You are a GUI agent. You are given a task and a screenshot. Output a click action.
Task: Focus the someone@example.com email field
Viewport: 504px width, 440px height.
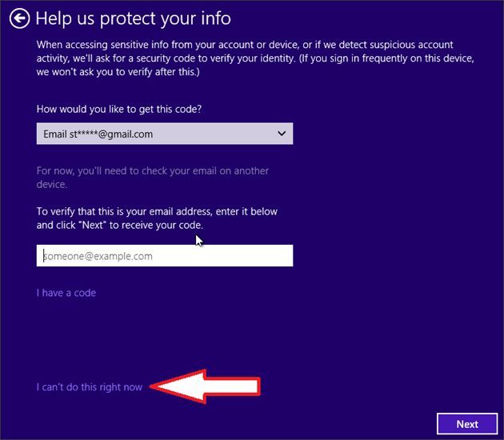coord(165,256)
